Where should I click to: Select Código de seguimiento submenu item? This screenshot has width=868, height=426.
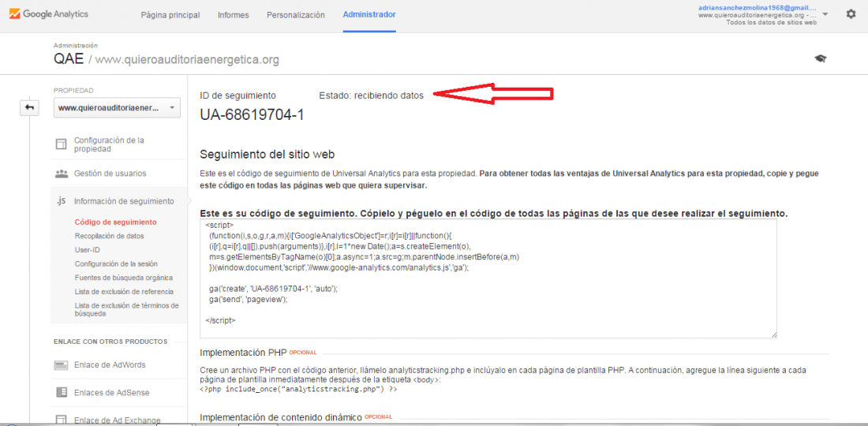click(116, 222)
